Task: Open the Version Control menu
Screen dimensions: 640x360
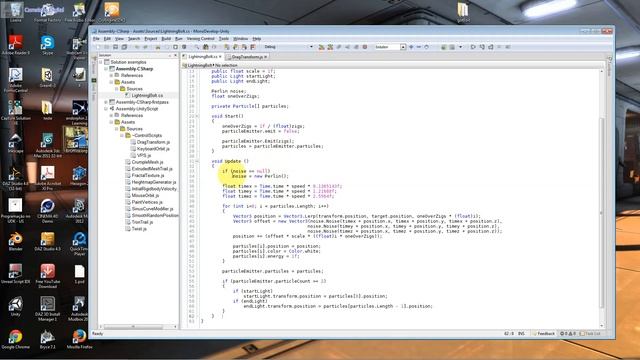Action: (200, 39)
